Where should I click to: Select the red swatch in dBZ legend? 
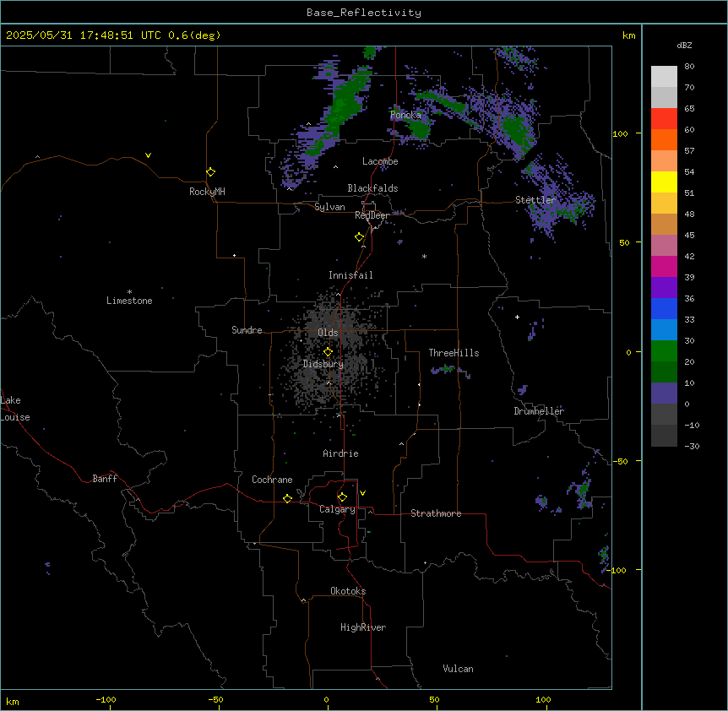pyautogui.click(x=664, y=119)
